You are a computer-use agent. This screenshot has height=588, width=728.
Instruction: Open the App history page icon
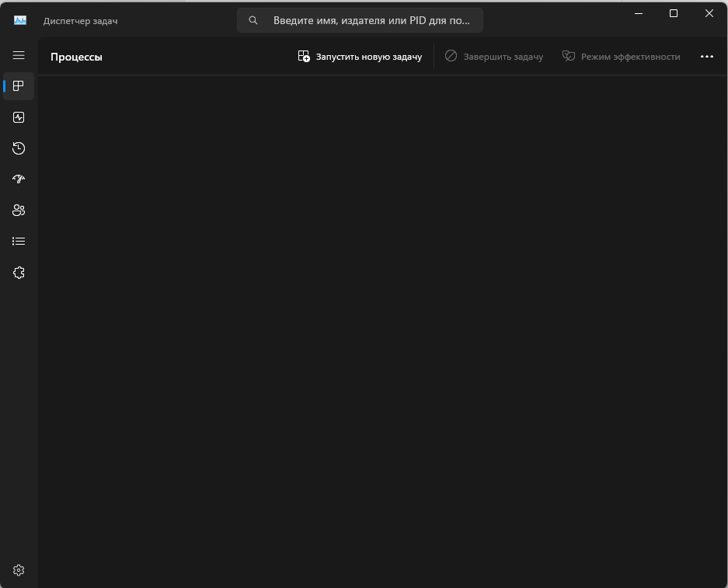click(19, 148)
